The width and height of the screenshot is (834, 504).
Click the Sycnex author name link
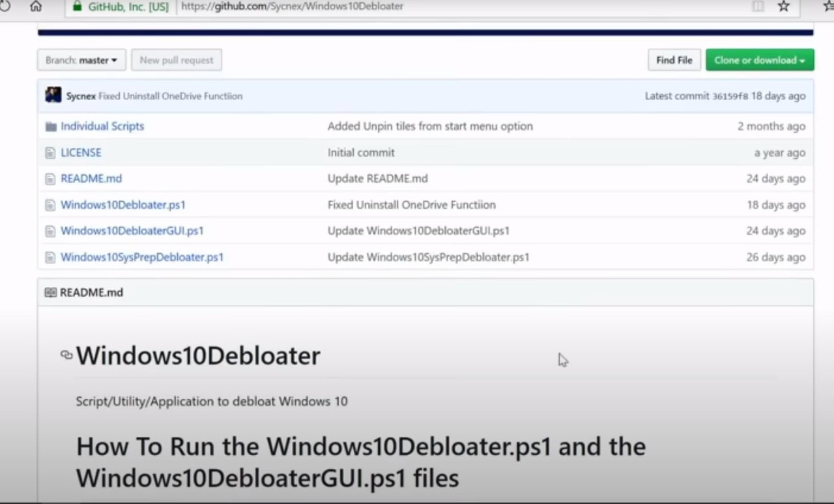click(81, 96)
